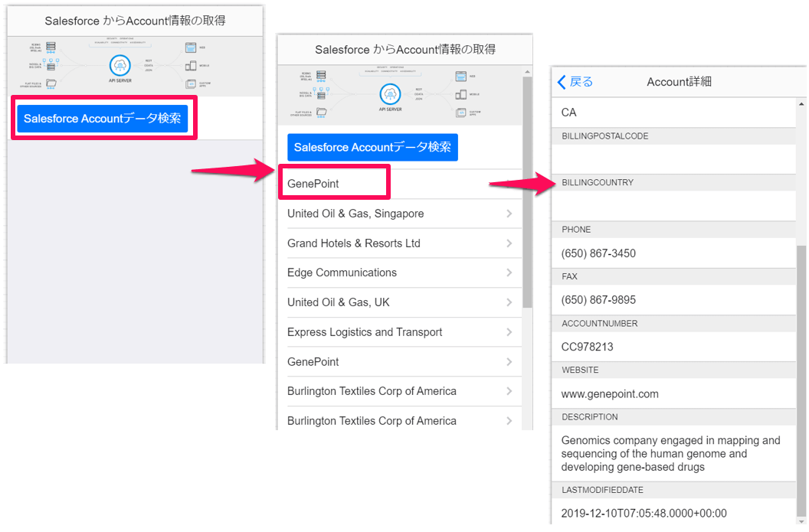This screenshot has height=532, width=809.
Task: Expand chevron on Edge Communications row
Action: [509, 273]
